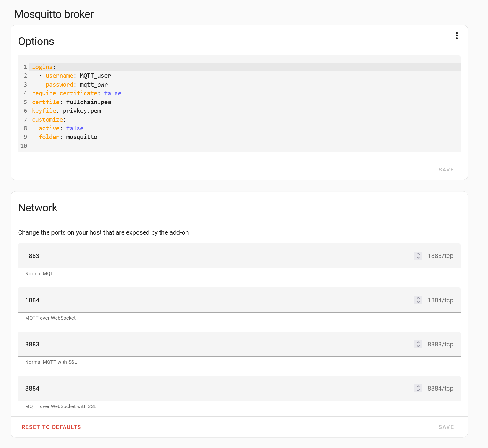Viewport: 488px width, 448px height.
Task: Increase the Normal MQTT port 1883 with the up arrow
Action: (x=418, y=254)
